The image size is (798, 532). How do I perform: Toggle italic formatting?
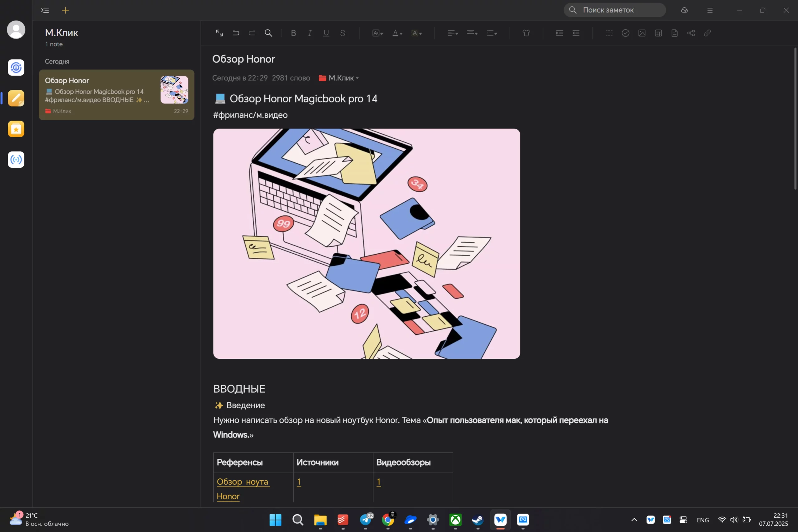click(310, 33)
